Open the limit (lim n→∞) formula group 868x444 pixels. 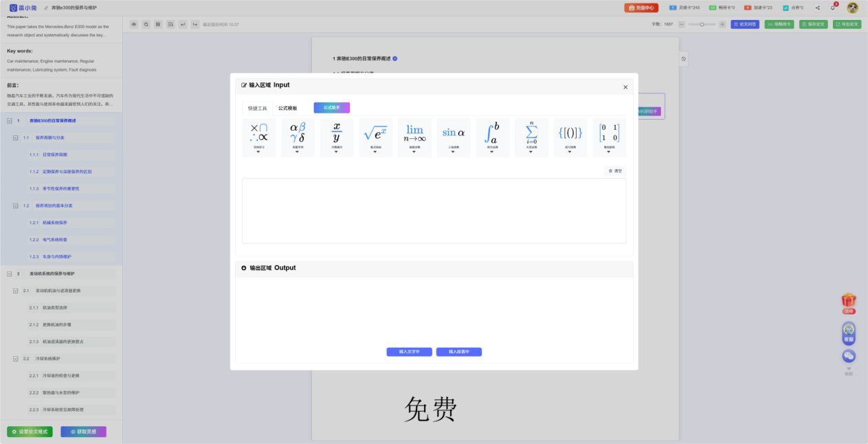pyautogui.click(x=414, y=137)
